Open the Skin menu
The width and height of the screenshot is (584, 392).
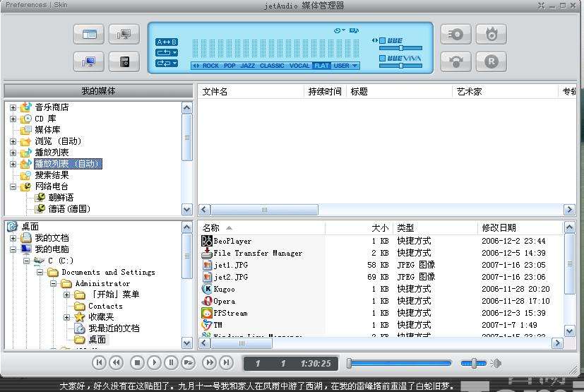pos(60,5)
